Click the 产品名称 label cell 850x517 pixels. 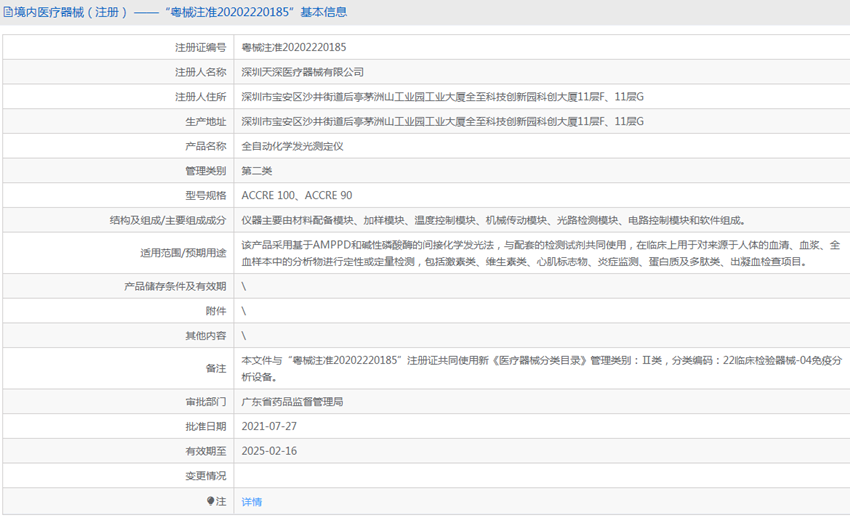pos(118,146)
